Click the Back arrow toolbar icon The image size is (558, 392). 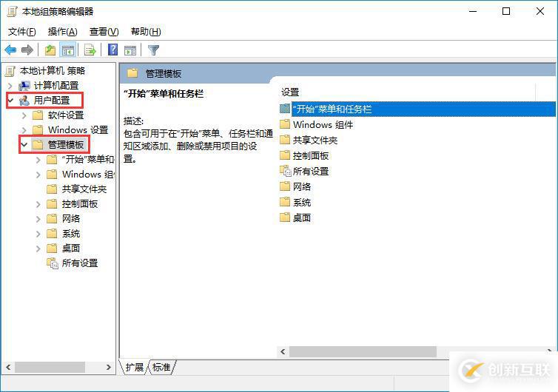(10, 50)
